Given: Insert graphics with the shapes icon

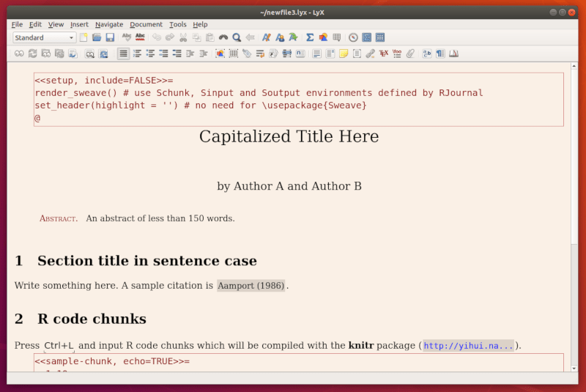Looking at the screenshot, I should pyautogui.click(x=323, y=37).
